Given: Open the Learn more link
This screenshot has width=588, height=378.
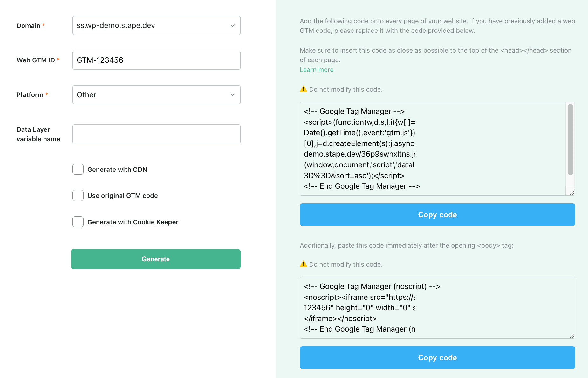Looking at the screenshot, I should pos(316,69).
